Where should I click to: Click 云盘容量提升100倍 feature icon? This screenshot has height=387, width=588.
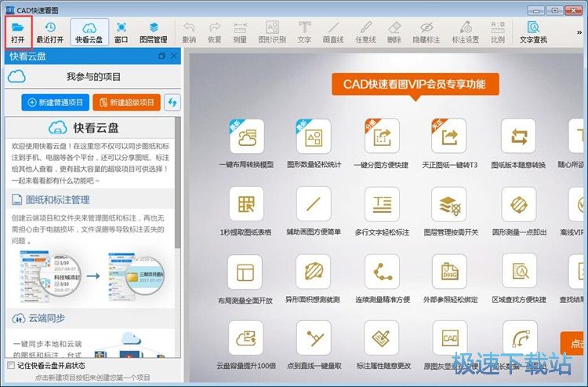[245, 338]
